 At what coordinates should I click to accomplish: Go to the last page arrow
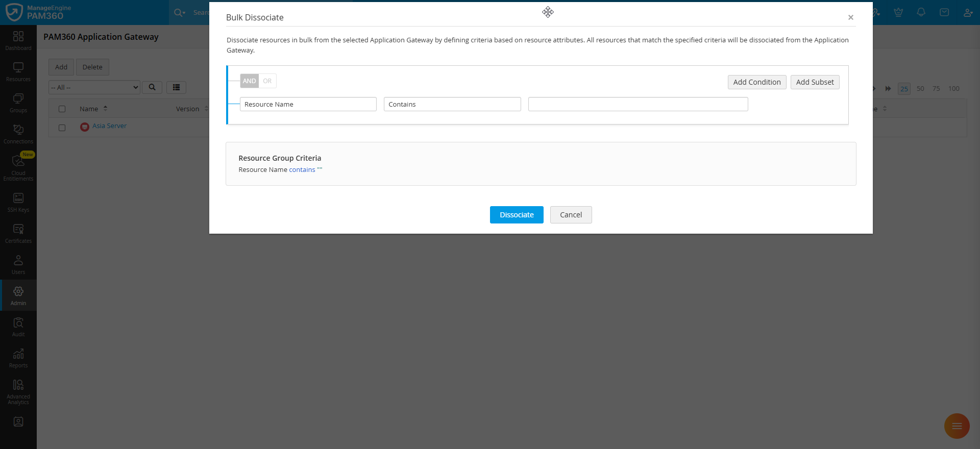tap(888, 89)
